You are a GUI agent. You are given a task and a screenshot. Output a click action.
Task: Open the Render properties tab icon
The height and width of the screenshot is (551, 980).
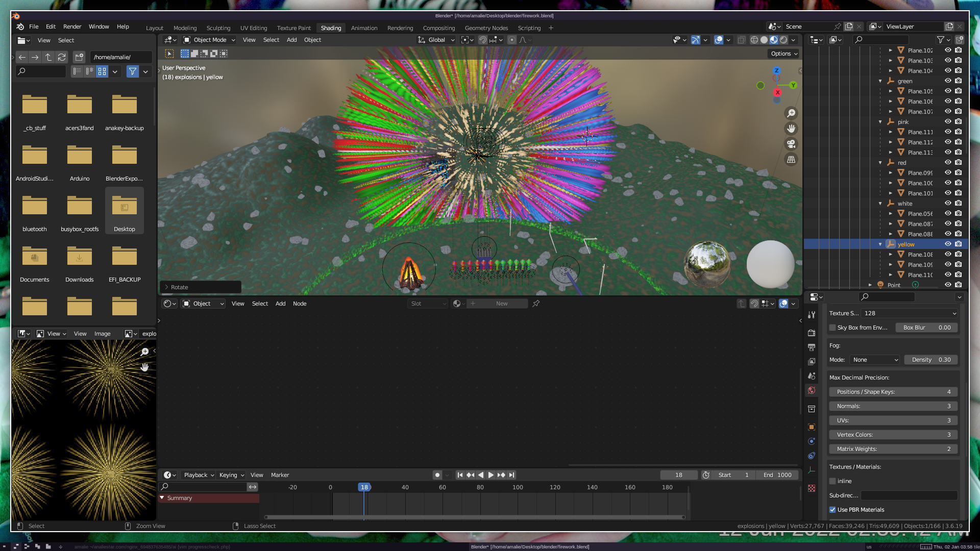coord(812,333)
